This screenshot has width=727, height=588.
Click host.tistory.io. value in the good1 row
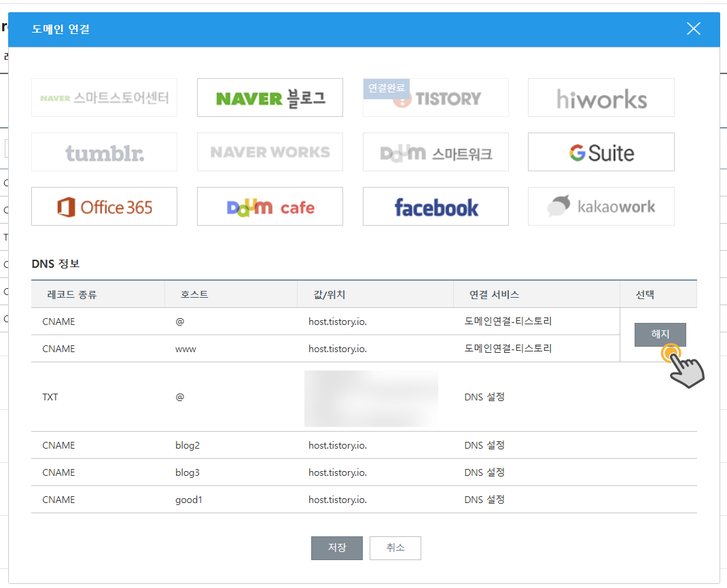click(x=338, y=500)
